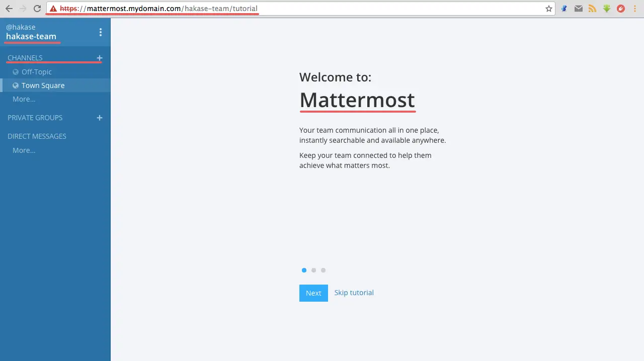The width and height of the screenshot is (644, 361).
Task: Click the large Mattermost title
Action: point(357,100)
